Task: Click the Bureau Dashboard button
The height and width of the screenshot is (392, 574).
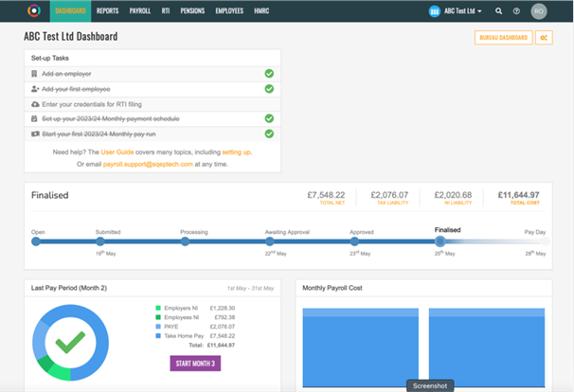Action: pos(503,37)
